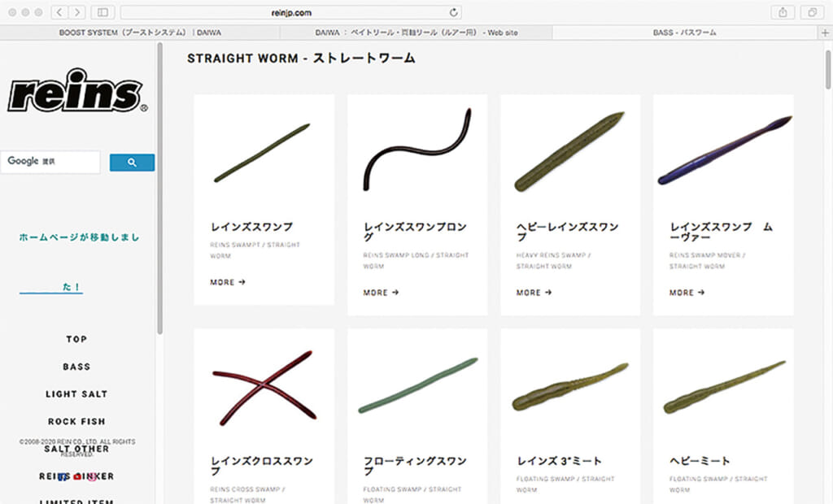Click the レインズスワンプ product title

point(251,227)
